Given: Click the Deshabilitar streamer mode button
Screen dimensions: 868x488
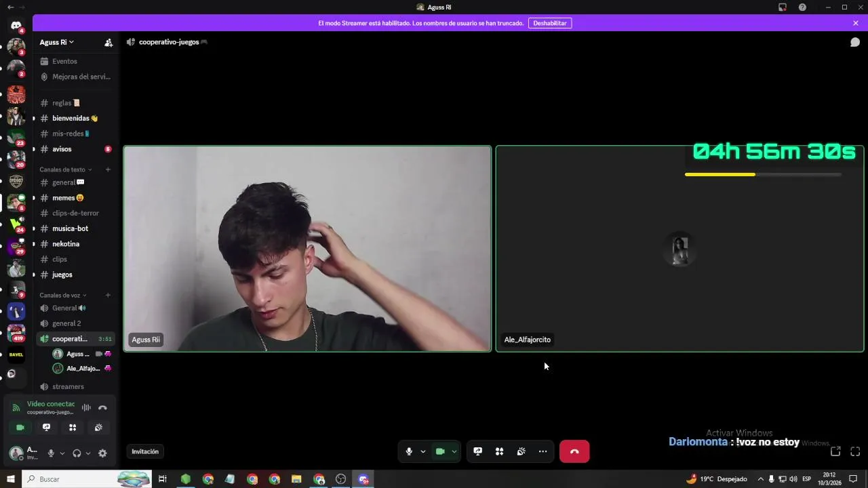Looking at the screenshot, I should 550,23.
